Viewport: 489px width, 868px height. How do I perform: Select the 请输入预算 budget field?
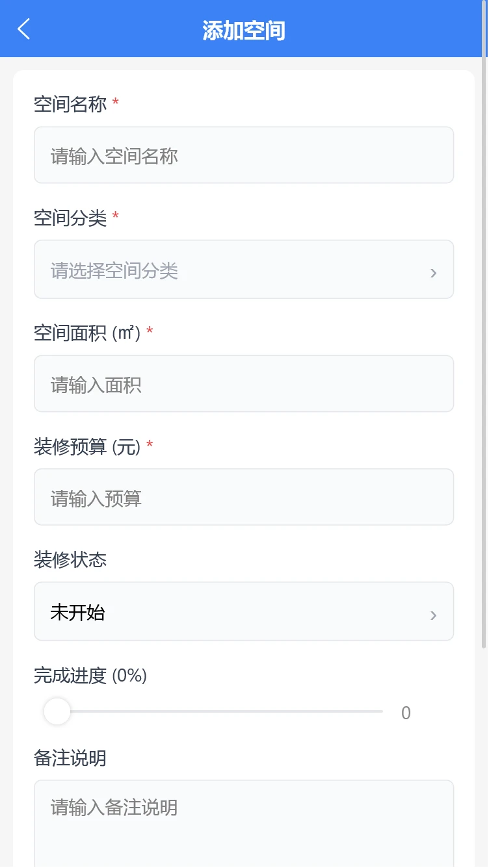[x=244, y=496]
